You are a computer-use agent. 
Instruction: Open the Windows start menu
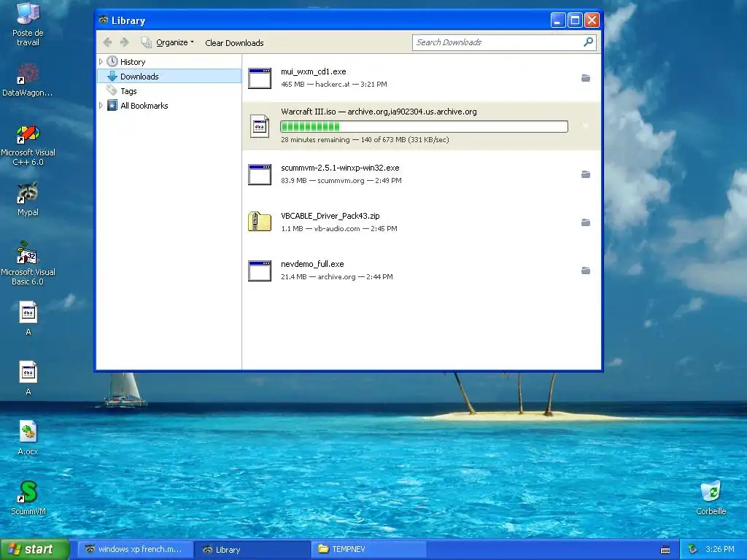(35, 549)
